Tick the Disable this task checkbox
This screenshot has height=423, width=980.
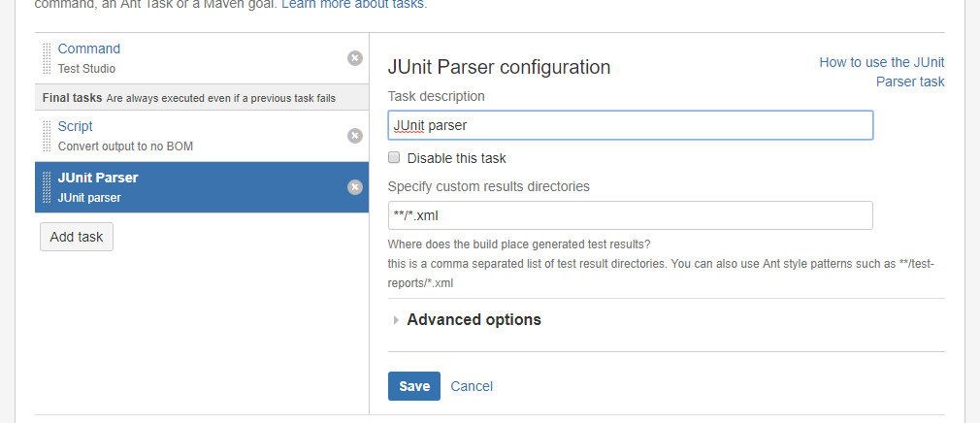click(x=394, y=157)
